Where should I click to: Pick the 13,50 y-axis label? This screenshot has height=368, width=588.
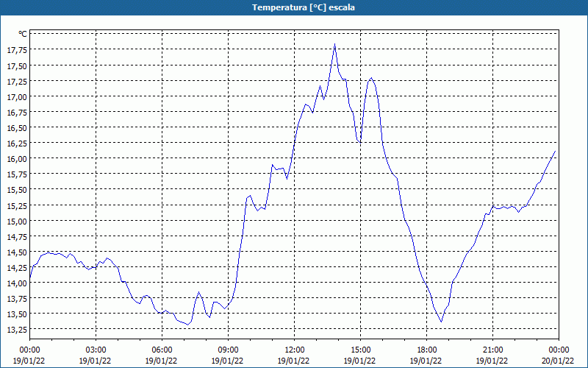pos(17,314)
